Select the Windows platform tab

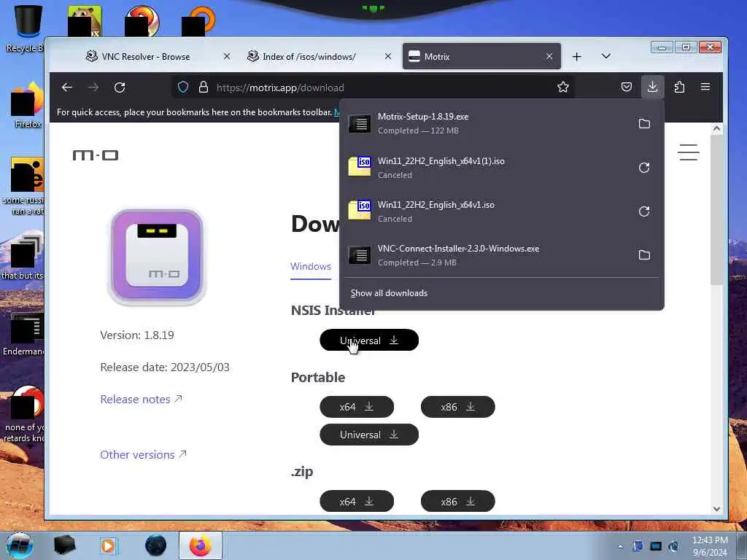coord(311,266)
